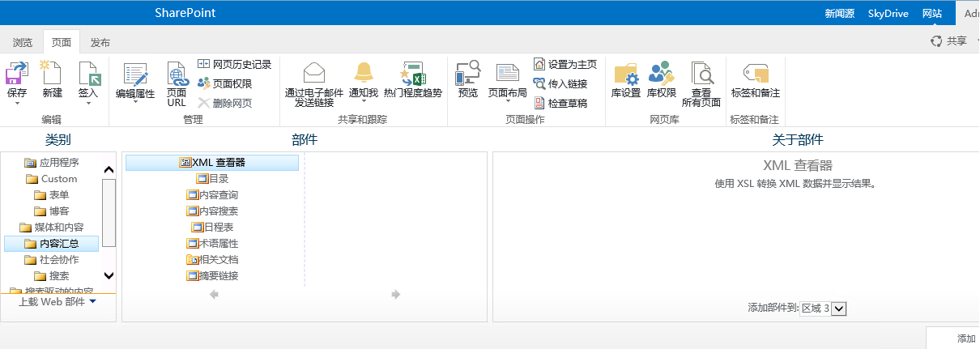Open Library Settings (库设置) icon
Image resolution: width=980 pixels, height=349 pixels.
click(626, 73)
